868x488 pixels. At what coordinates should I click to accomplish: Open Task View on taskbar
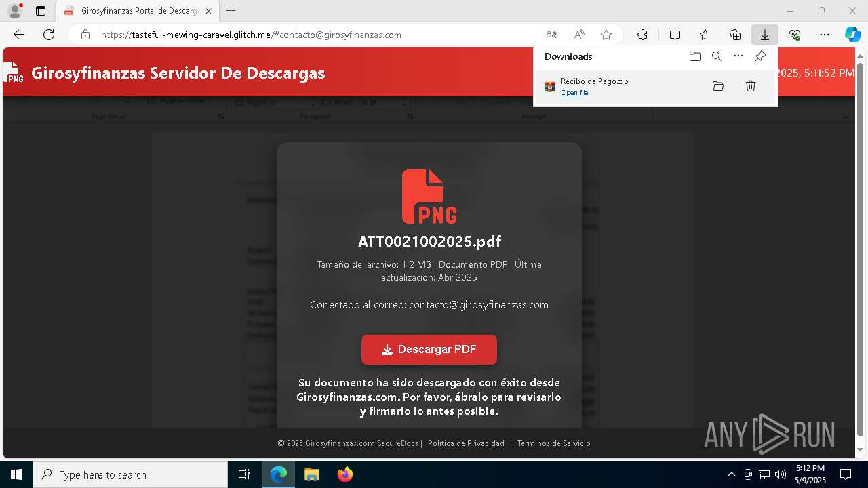click(x=244, y=474)
